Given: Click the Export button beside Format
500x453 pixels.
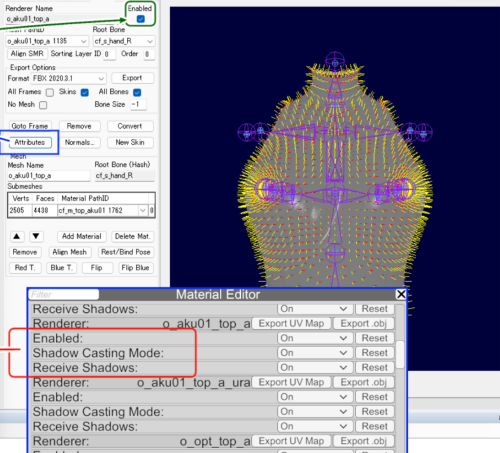Looking at the screenshot, I should (132, 78).
